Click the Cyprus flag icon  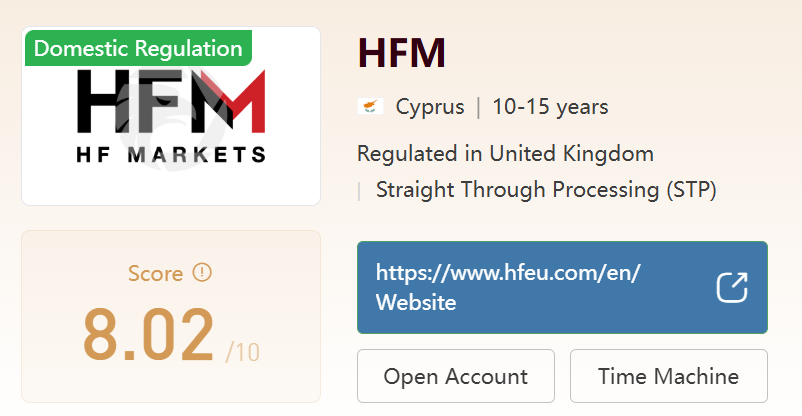(x=370, y=107)
